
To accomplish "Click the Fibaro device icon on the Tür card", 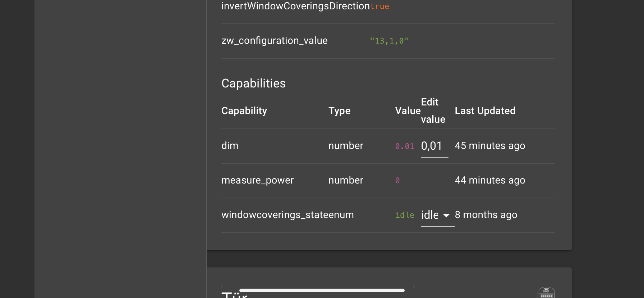I will point(546,293).
